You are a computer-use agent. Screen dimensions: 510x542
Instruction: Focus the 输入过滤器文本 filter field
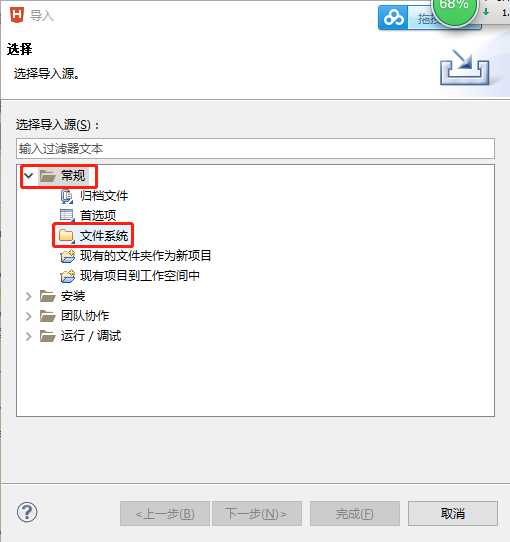tap(255, 149)
